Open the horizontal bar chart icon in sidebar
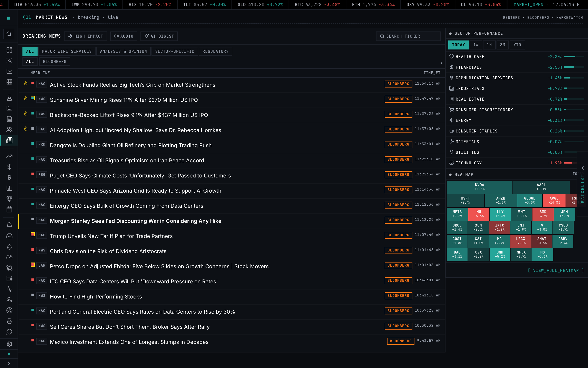The height and width of the screenshot is (368, 588). click(9, 108)
